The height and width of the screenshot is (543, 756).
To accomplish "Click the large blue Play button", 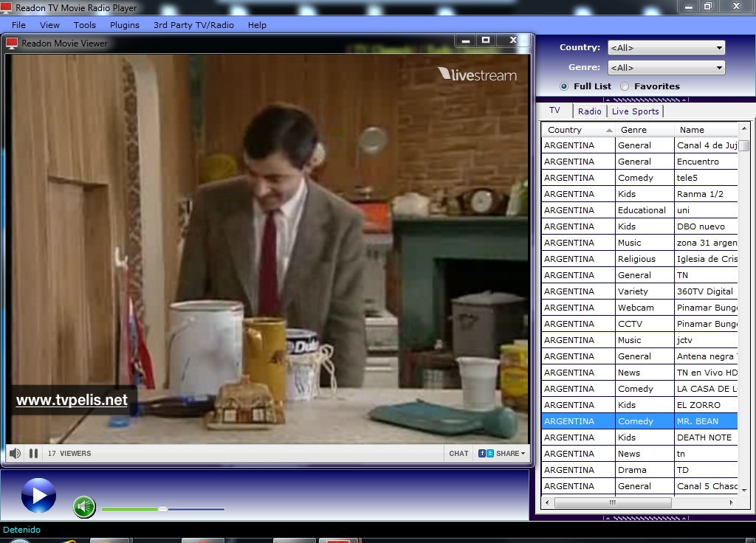I will click(38, 495).
